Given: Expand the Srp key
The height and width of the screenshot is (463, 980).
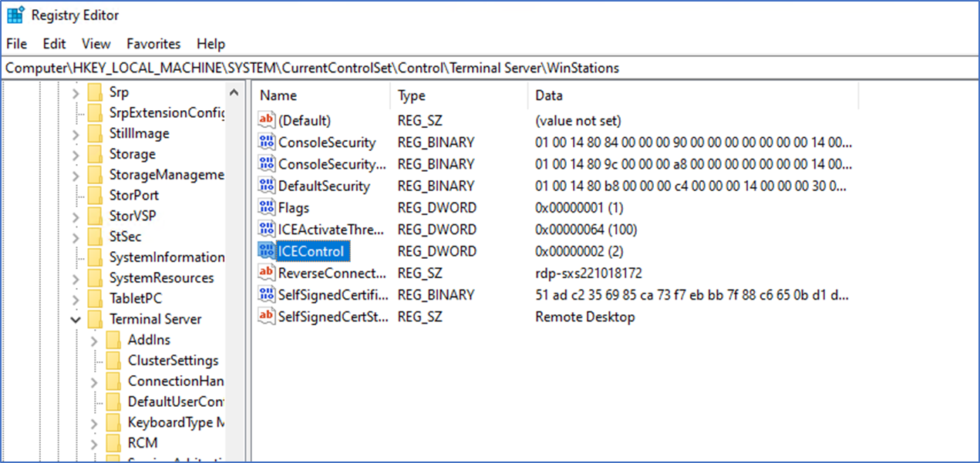Looking at the screenshot, I should pyautogui.click(x=76, y=92).
